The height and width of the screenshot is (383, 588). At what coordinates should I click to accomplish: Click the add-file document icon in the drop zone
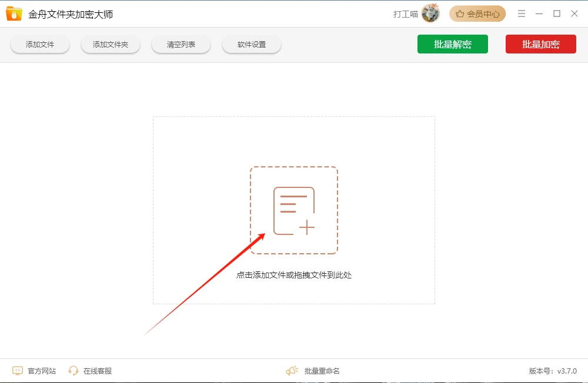pos(294,211)
